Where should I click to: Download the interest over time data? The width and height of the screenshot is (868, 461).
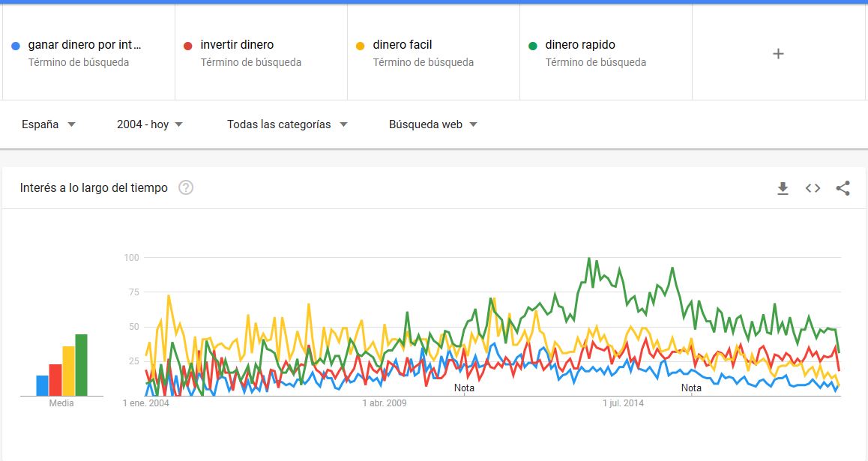[783, 188]
